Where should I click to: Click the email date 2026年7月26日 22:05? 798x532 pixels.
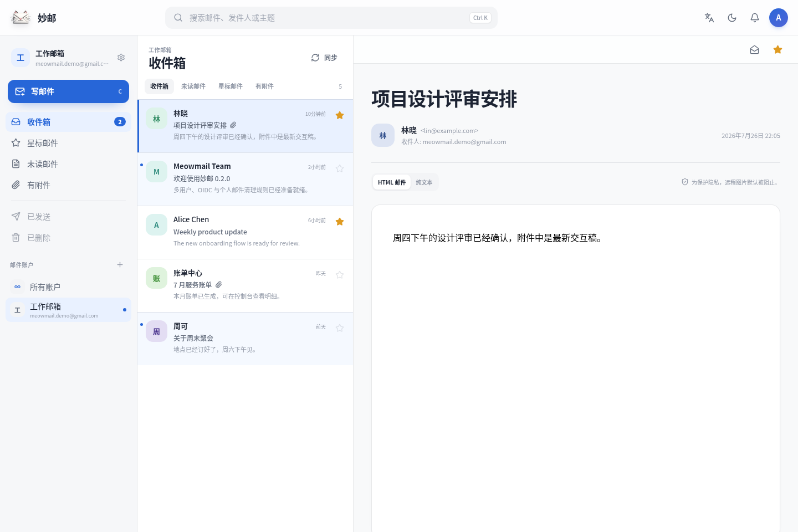pos(751,136)
